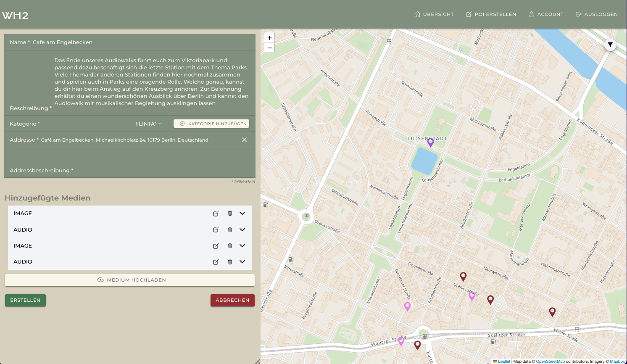Delete the second IMAGE medium
Screen dimensions: 627x364
pos(230,246)
